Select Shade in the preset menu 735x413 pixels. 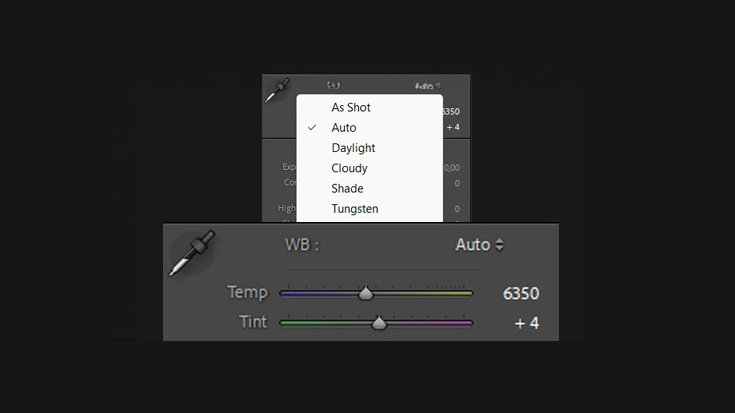[347, 188]
